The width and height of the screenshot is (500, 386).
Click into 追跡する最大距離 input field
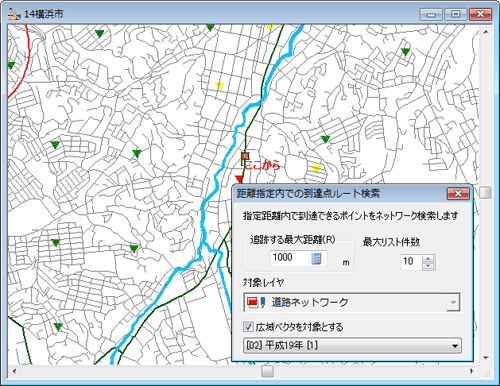[290, 258]
